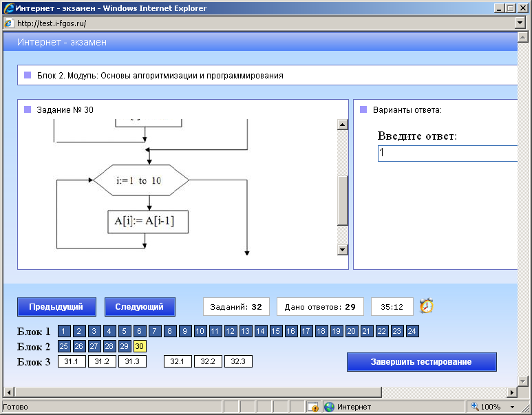Go to question 11 in Блок 1
Viewport: 532px width, 415px height.
[215, 331]
